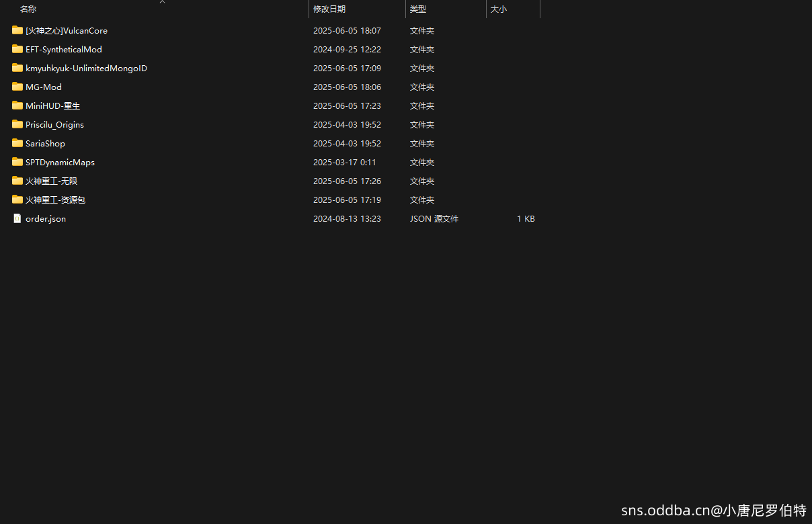Select the SPTDynamicMaps folder name
Screen dimensions: 812x524
(60, 162)
